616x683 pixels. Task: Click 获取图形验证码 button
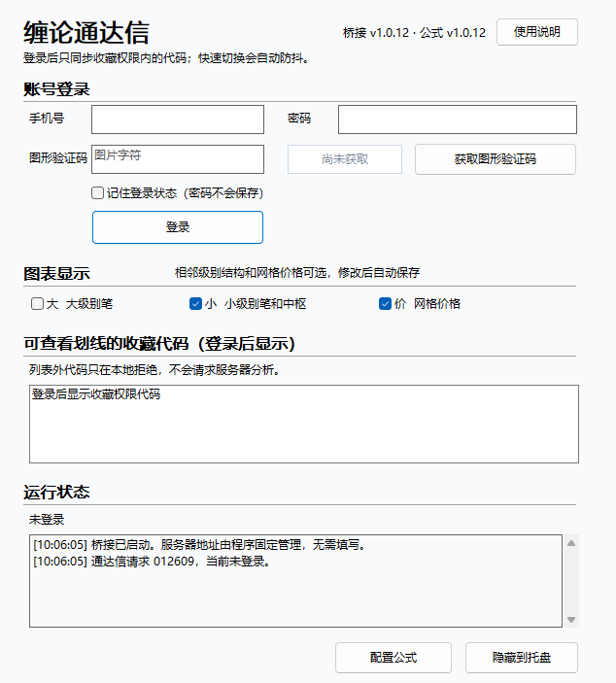496,159
